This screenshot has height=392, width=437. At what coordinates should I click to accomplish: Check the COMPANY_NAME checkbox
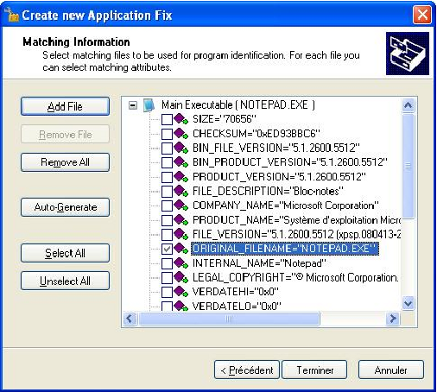click(167, 205)
